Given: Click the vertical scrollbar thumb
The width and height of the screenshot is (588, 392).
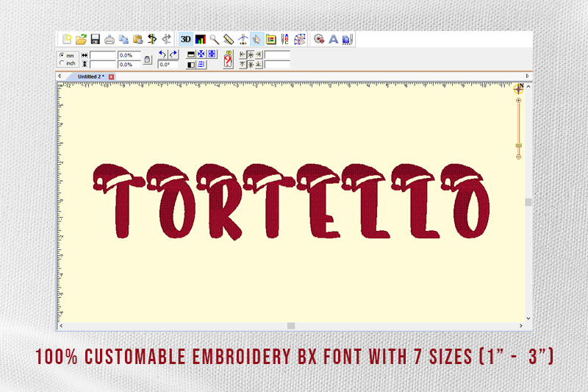Looking at the screenshot, I should pyautogui.click(x=528, y=202).
